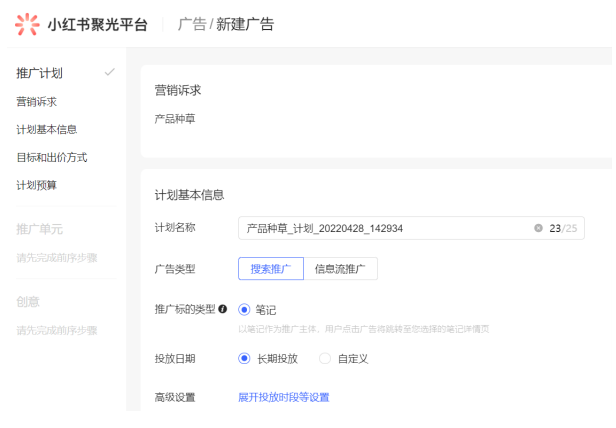Click the info icon beside 推广标的类型
Viewport: 616px width, 428px height.
223,309
